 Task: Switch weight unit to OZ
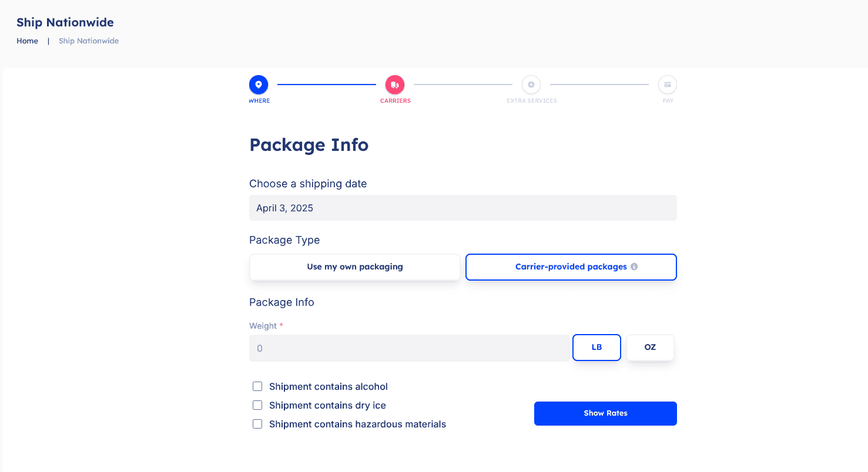coord(650,348)
